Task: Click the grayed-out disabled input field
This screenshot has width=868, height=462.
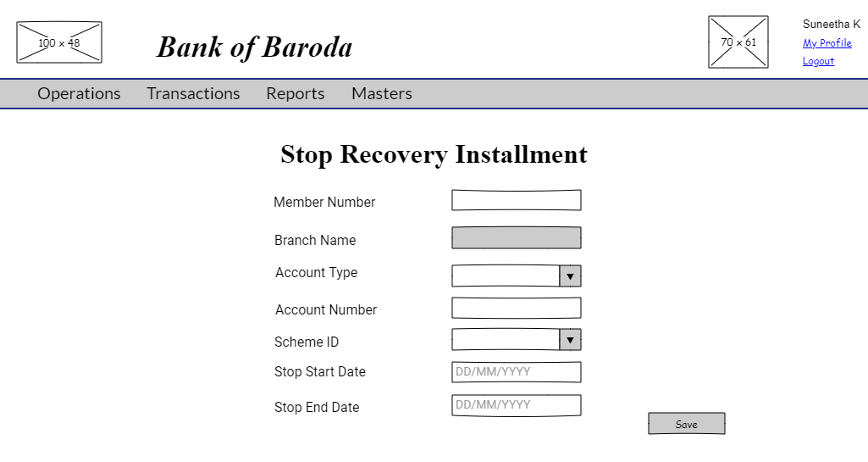Action: tap(516, 238)
